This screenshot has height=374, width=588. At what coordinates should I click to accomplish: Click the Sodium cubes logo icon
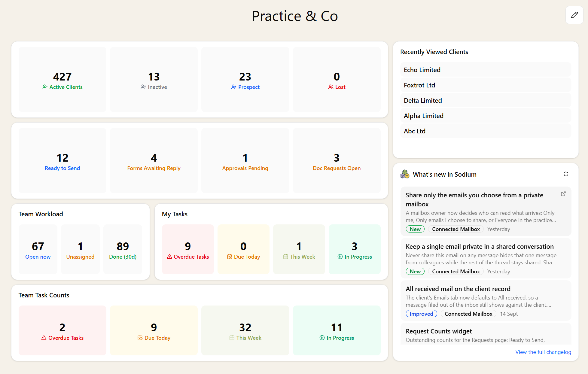click(405, 174)
